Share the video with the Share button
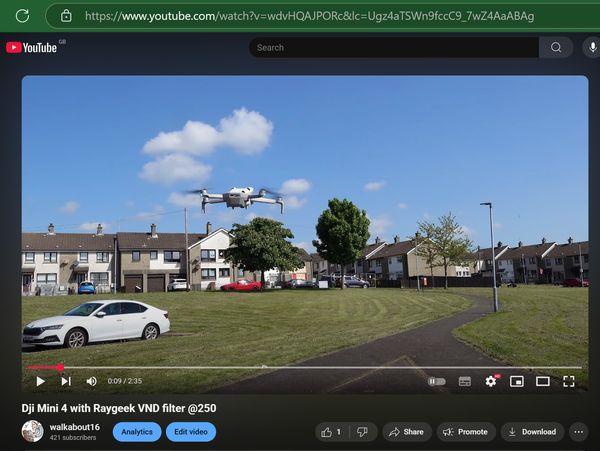 click(x=407, y=432)
